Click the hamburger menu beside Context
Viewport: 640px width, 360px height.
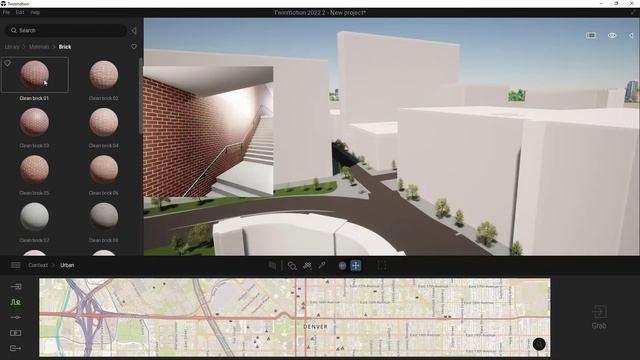[16, 265]
